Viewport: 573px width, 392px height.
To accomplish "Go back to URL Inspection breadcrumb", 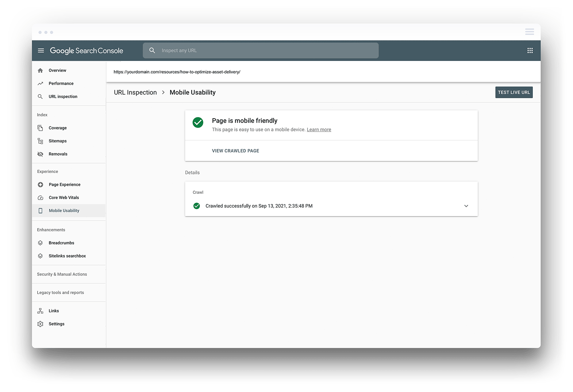I will click(x=135, y=92).
